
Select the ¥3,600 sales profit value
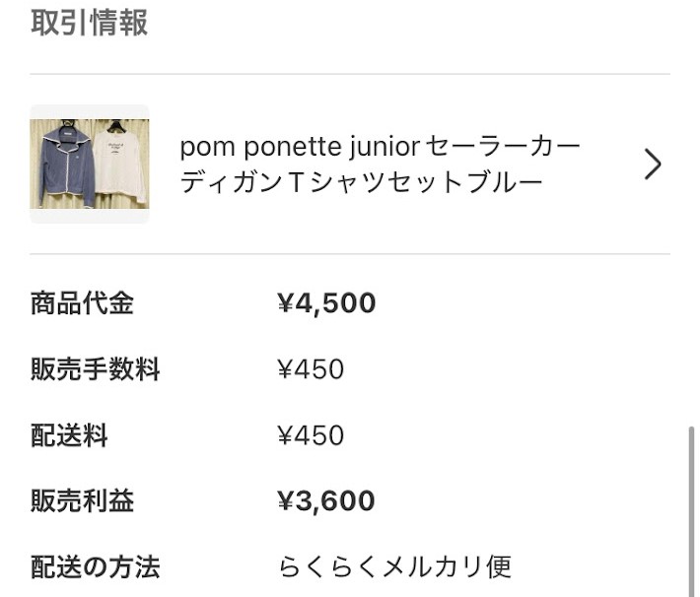click(326, 500)
